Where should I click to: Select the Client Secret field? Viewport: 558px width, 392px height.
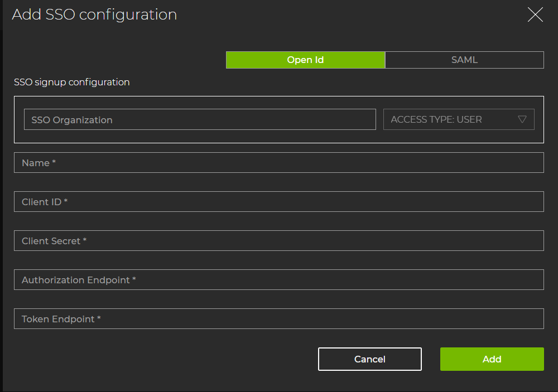(x=279, y=240)
